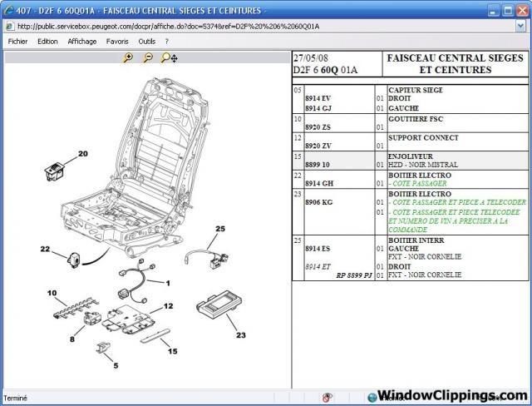
Task: Open the Fichier menu
Action: click(x=18, y=41)
